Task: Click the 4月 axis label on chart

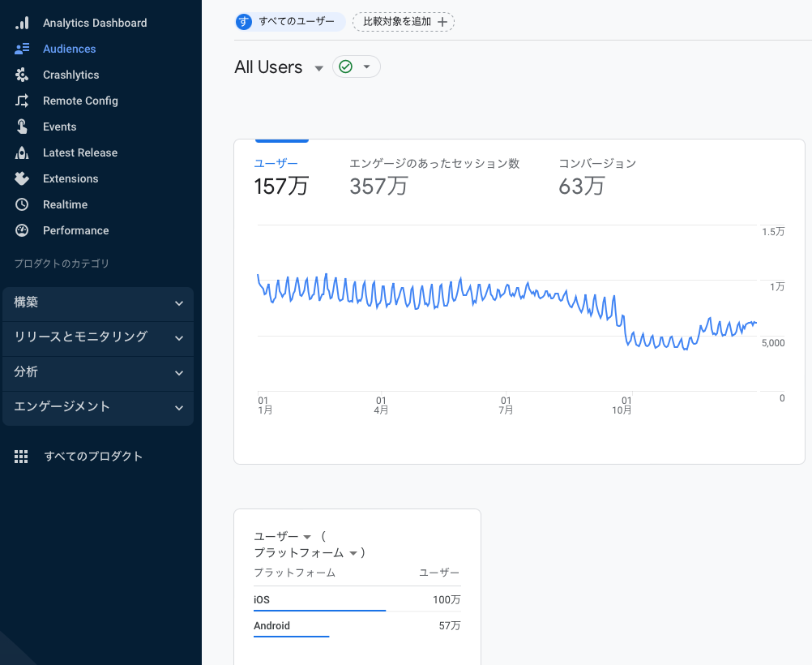Action: click(x=381, y=405)
